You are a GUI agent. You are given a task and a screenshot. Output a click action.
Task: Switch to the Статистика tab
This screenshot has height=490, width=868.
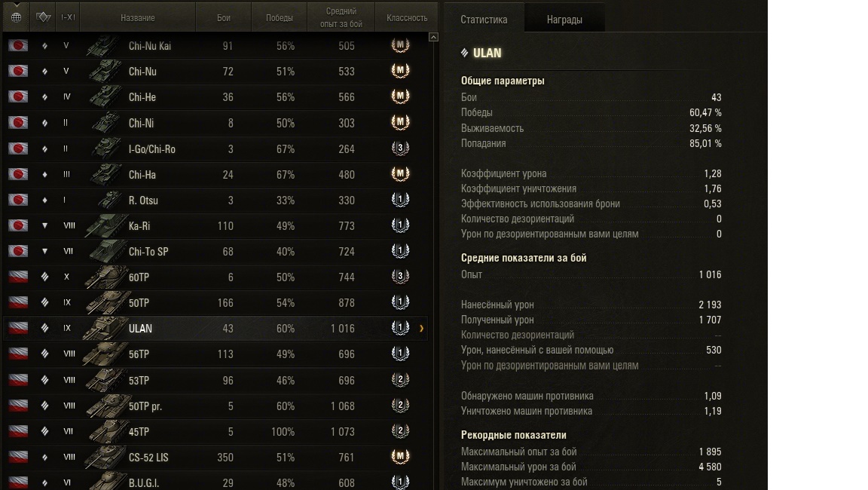(484, 20)
